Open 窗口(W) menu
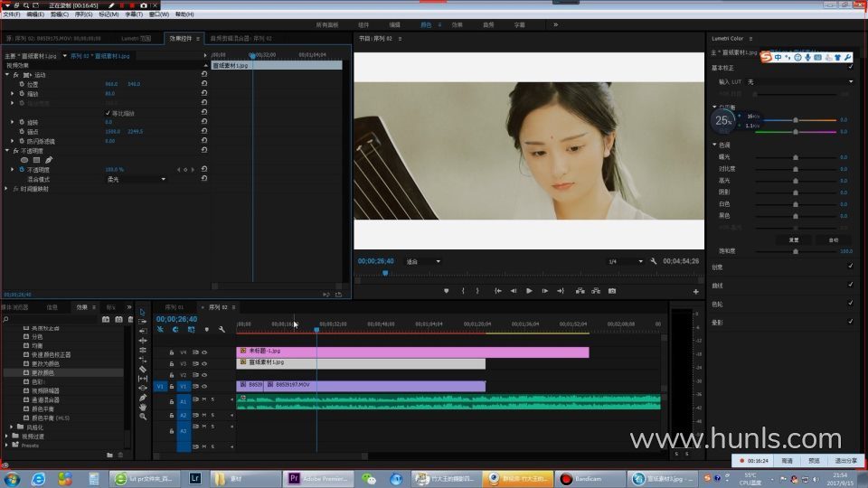This screenshot has height=488, width=868. (x=159, y=14)
